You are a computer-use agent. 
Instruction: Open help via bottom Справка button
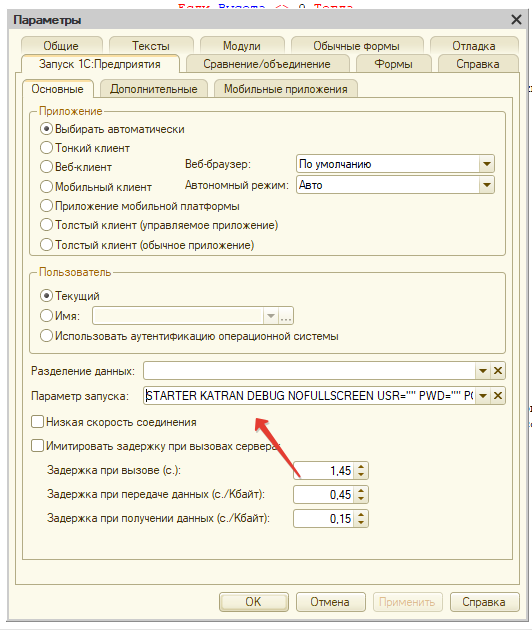[x=484, y=602]
